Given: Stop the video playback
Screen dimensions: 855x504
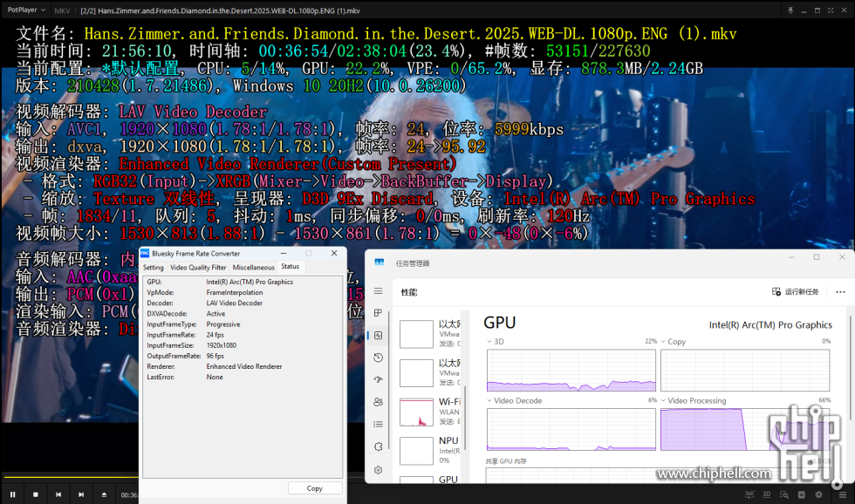Looking at the screenshot, I should point(36,494).
